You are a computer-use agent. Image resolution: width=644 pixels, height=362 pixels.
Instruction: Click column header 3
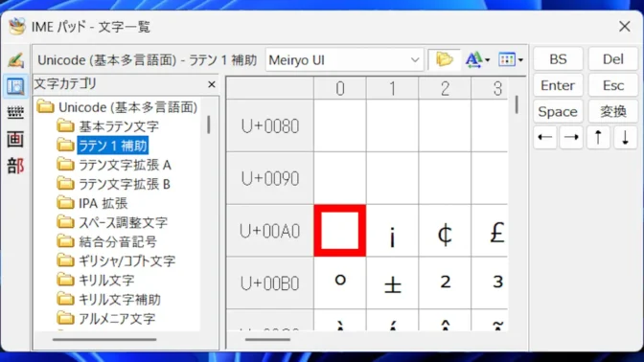click(x=490, y=88)
